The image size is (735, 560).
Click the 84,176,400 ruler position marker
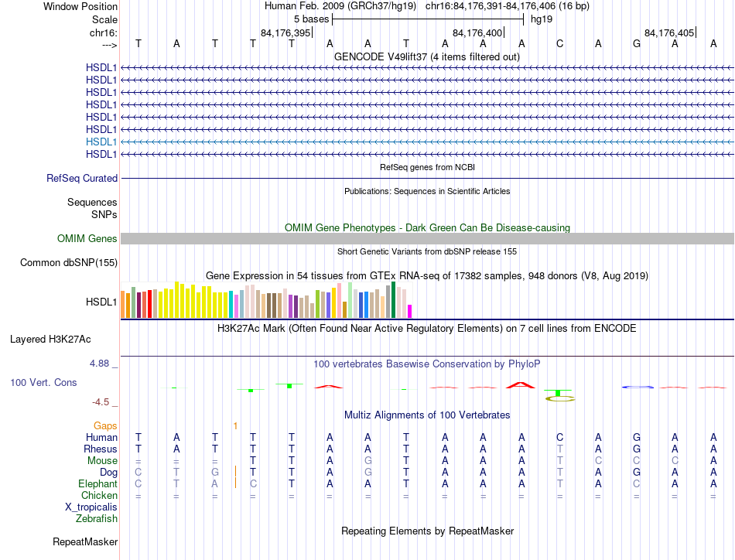coord(477,32)
